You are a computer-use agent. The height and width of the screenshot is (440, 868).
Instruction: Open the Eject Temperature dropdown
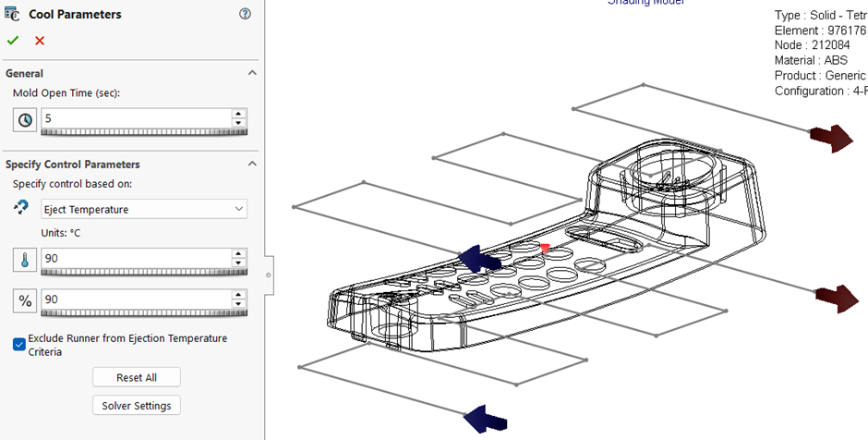pyautogui.click(x=144, y=209)
